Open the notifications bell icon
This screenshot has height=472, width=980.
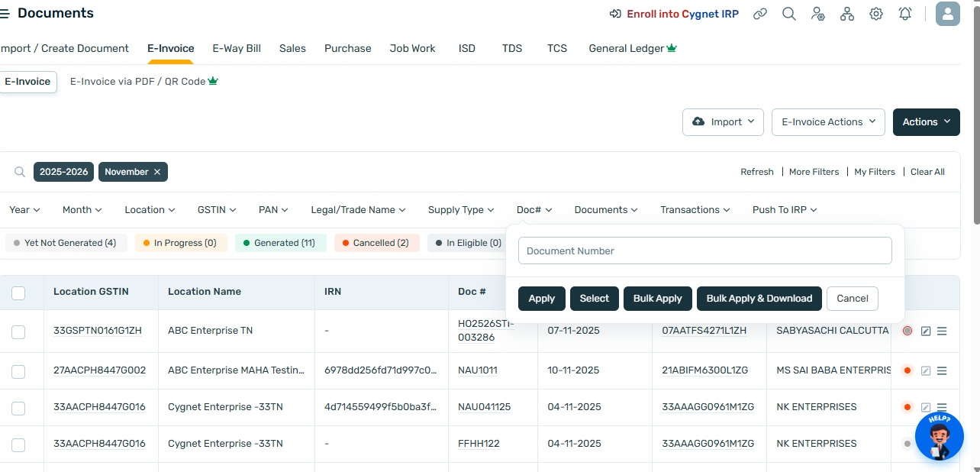pyautogui.click(x=905, y=14)
